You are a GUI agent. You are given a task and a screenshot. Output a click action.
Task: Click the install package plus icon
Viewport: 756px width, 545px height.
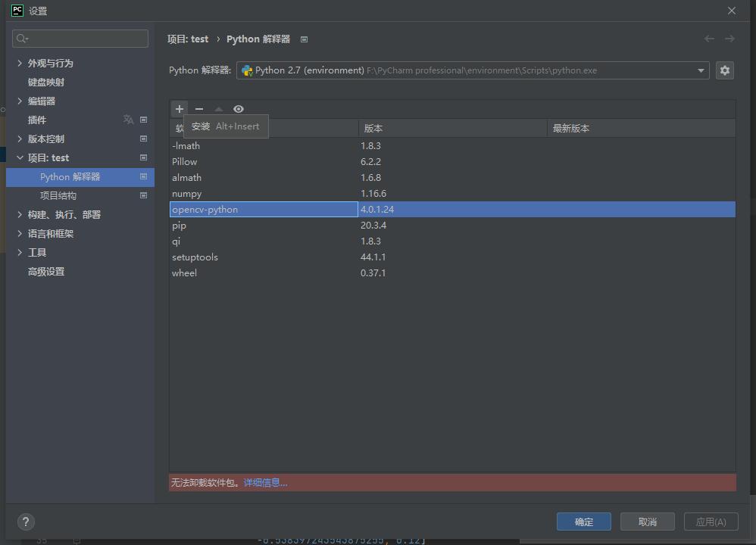179,109
